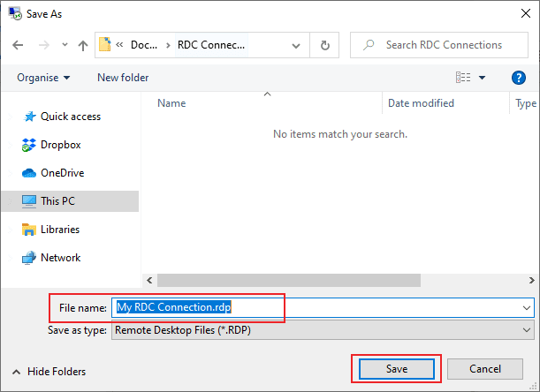Collapse the dialog with Hide Folders
Viewport: 540px width, 392px height.
point(49,372)
